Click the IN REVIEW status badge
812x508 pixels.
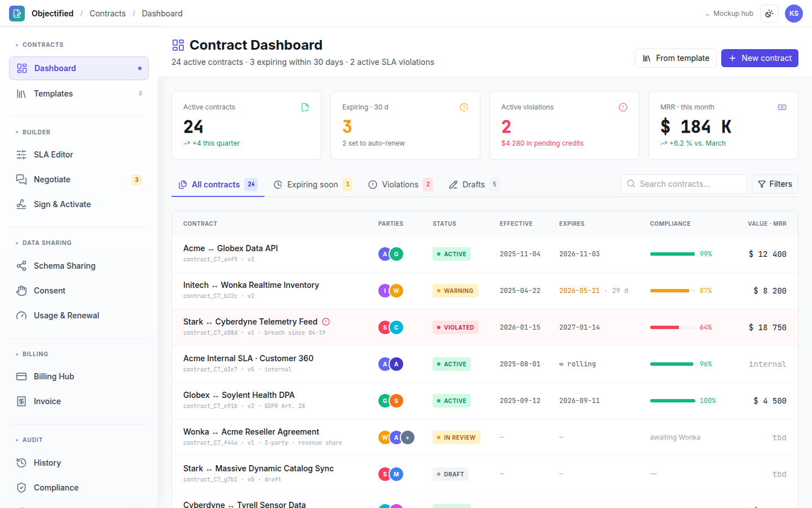point(456,437)
